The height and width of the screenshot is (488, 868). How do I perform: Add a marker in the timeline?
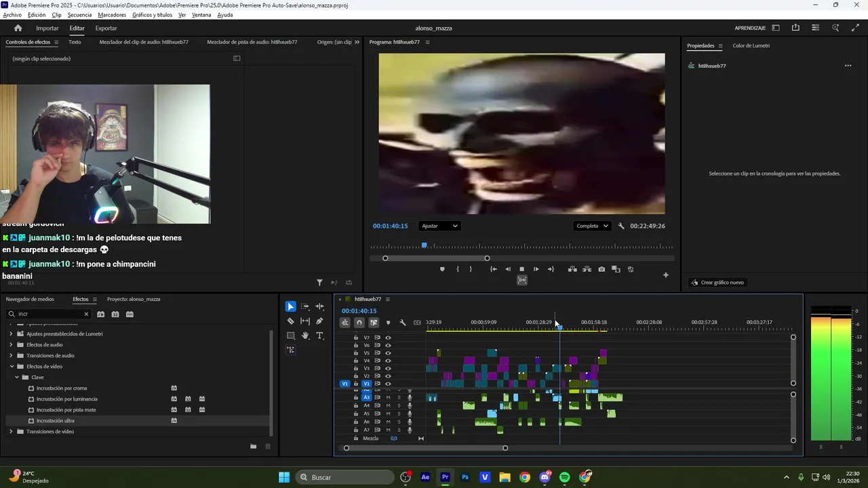point(388,323)
